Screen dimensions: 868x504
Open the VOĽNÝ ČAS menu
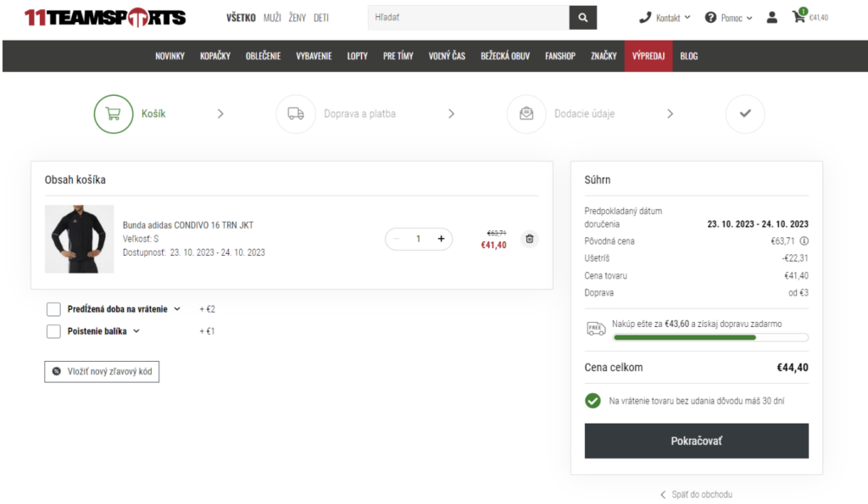[x=447, y=56]
